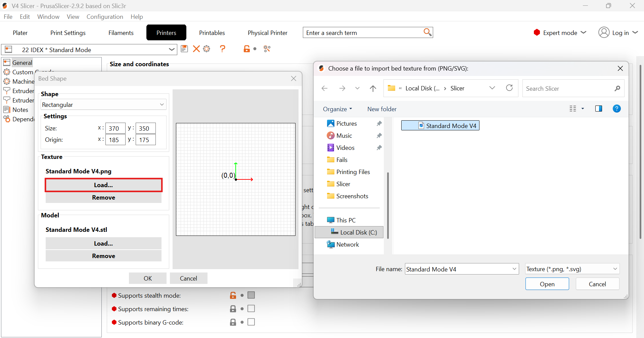Remove the Standard Mode V4.png texture
Screen dimensions: 644x338
click(103, 198)
